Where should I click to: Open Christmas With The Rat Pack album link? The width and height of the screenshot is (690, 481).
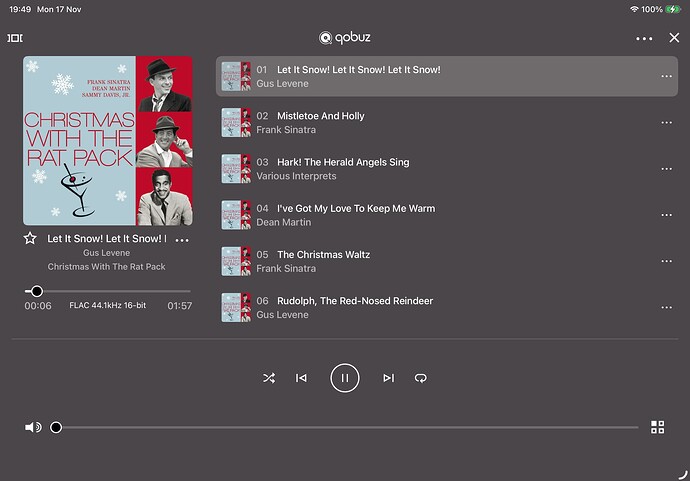tap(107, 267)
